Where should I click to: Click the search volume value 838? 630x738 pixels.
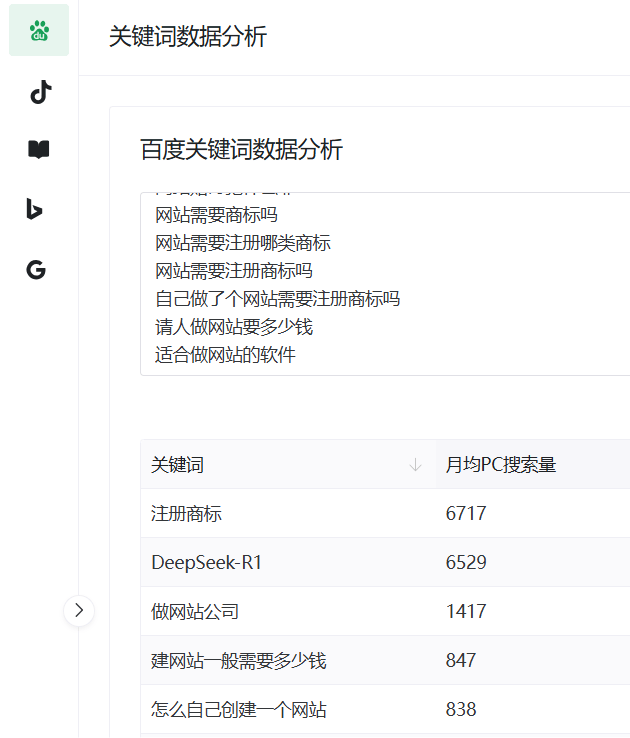pyautogui.click(x=461, y=709)
